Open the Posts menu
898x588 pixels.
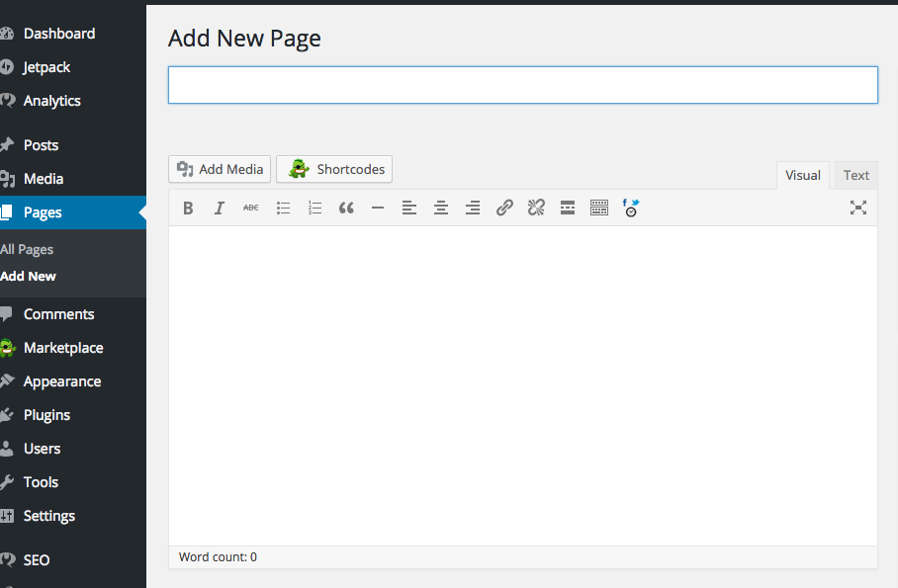coord(41,145)
